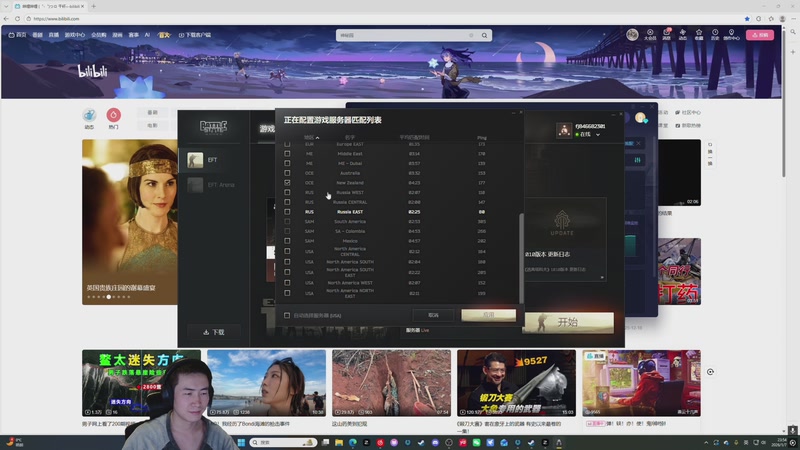Open the knife contest 9527 video thumbnail

(x=516, y=383)
